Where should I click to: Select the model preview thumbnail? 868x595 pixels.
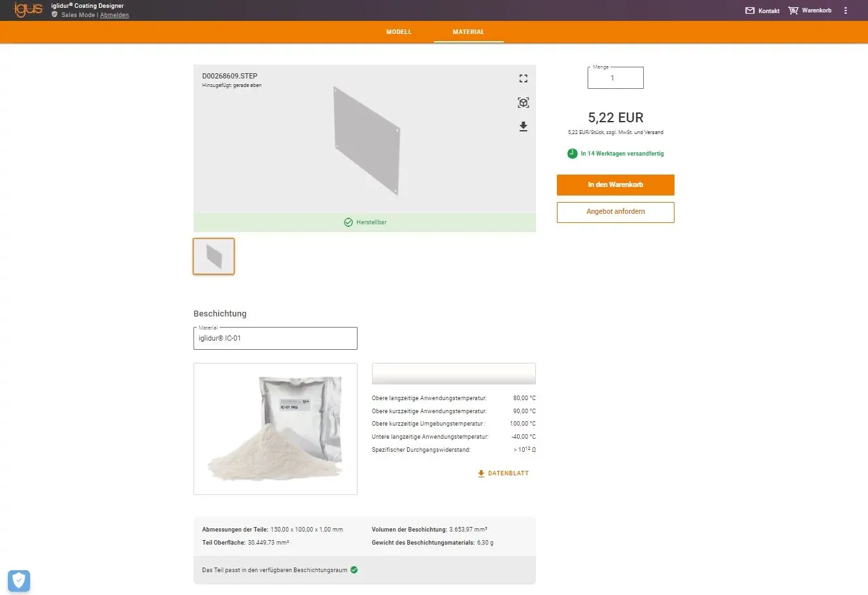214,256
